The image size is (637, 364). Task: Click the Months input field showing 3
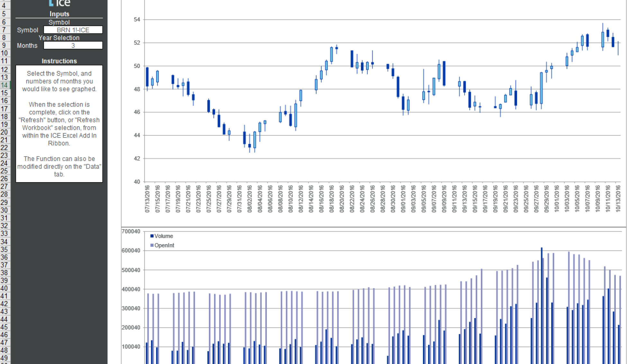pos(73,45)
